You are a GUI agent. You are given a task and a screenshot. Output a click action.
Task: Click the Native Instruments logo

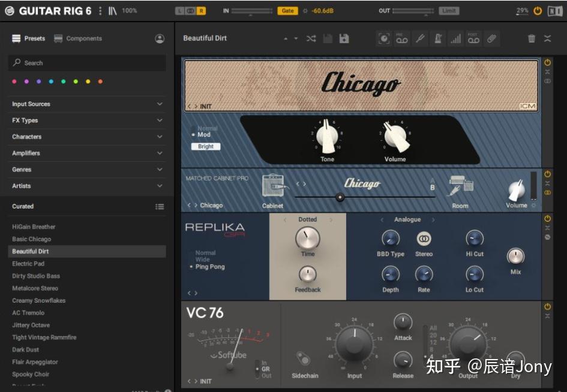[555, 11]
